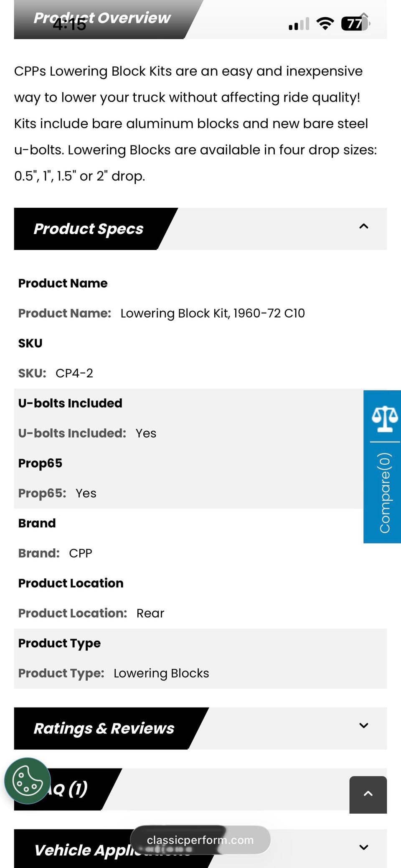
Task: Expand the Vehicle Applications chevron
Action: [x=364, y=847]
